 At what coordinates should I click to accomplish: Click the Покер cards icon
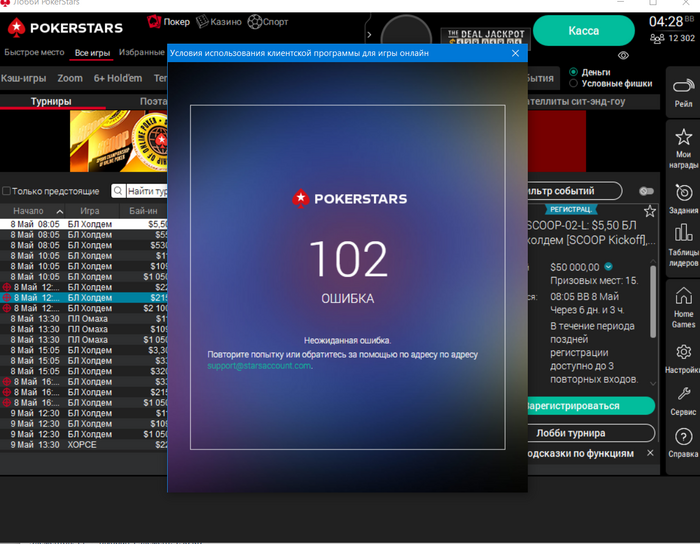tap(154, 21)
